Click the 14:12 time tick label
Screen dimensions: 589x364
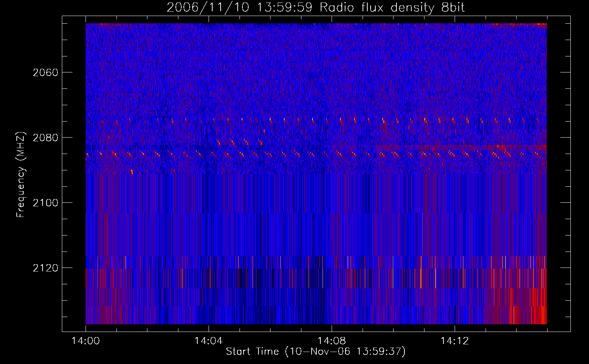pos(455,341)
